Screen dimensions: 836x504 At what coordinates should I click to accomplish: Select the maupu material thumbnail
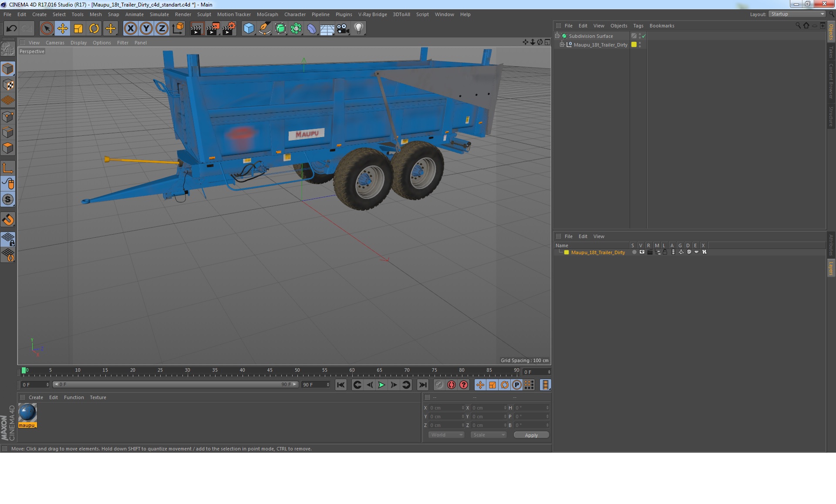click(x=27, y=413)
